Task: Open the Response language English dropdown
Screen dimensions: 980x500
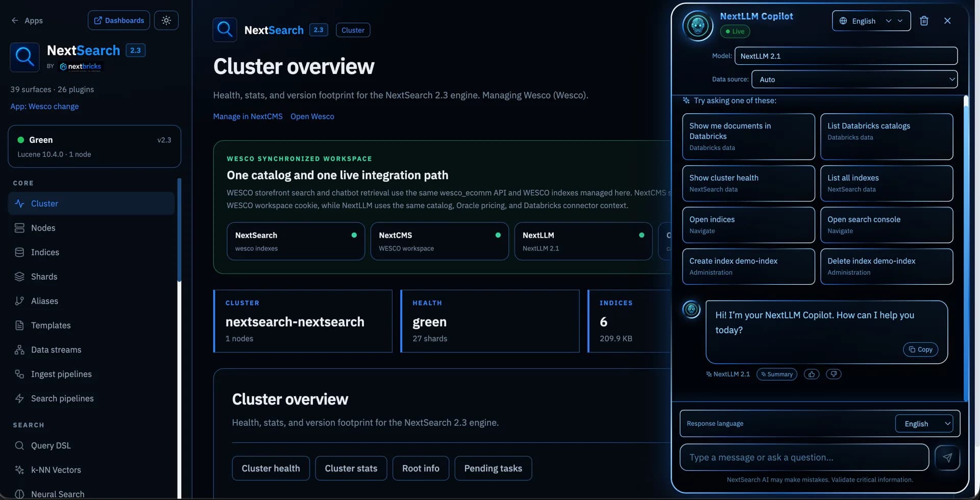Action: coord(924,424)
